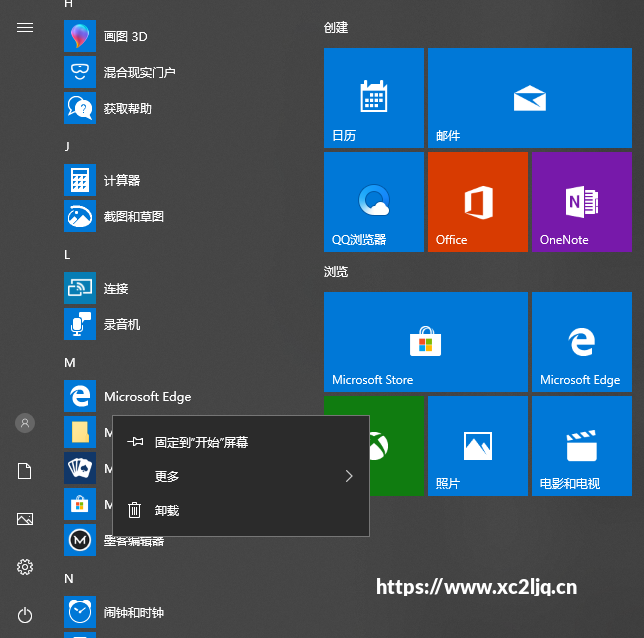The width and height of the screenshot is (644, 638).
Task: Open the Office tile
Action: [x=478, y=202]
